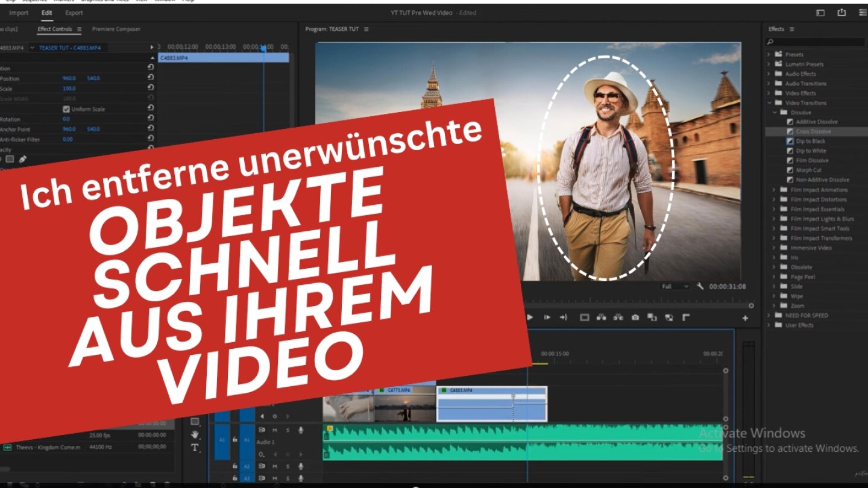The width and height of the screenshot is (868, 488).
Task: Select the C4883.MP4 clip in timeline
Action: [x=492, y=404]
